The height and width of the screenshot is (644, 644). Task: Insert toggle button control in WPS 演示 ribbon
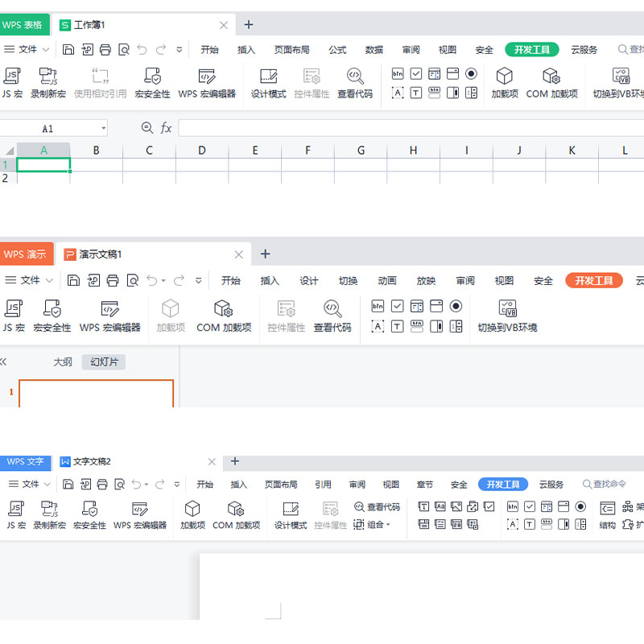point(416,326)
